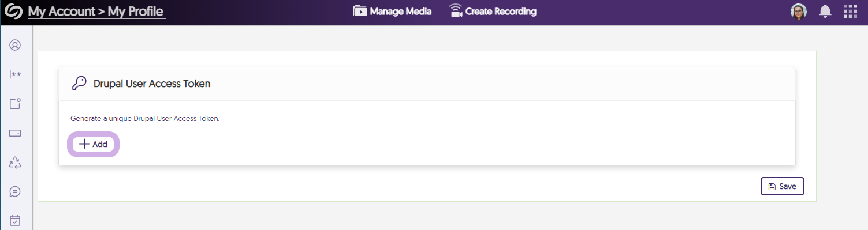Show notifications via the bell icon
Image resolution: width=868 pixels, height=230 pixels.
825,12
